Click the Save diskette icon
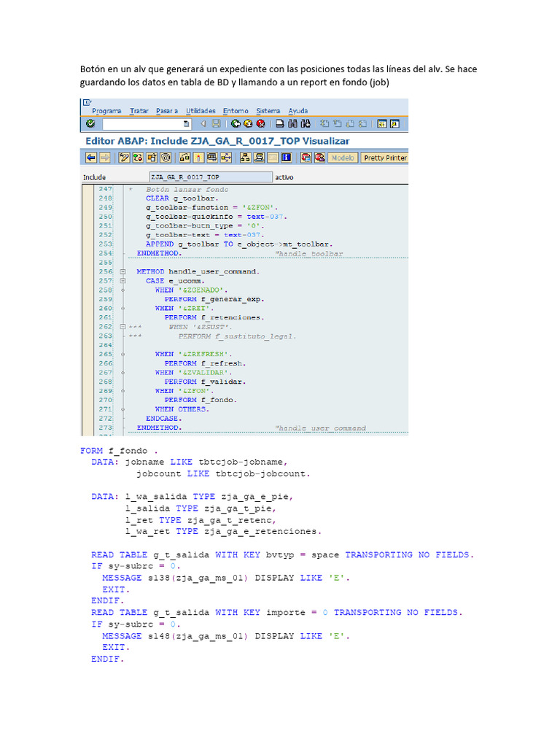The height and width of the screenshot is (747, 560). (216, 124)
